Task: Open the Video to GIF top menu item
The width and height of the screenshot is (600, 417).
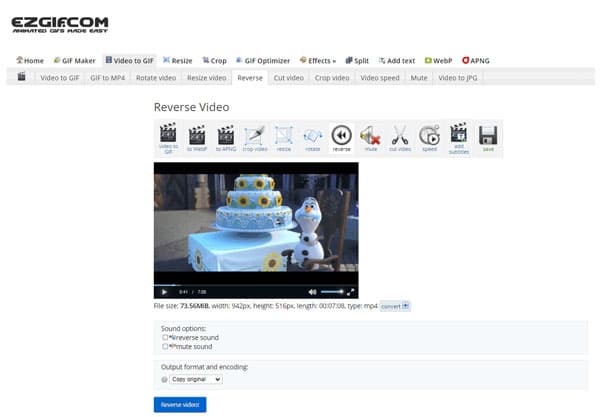Action: (130, 60)
